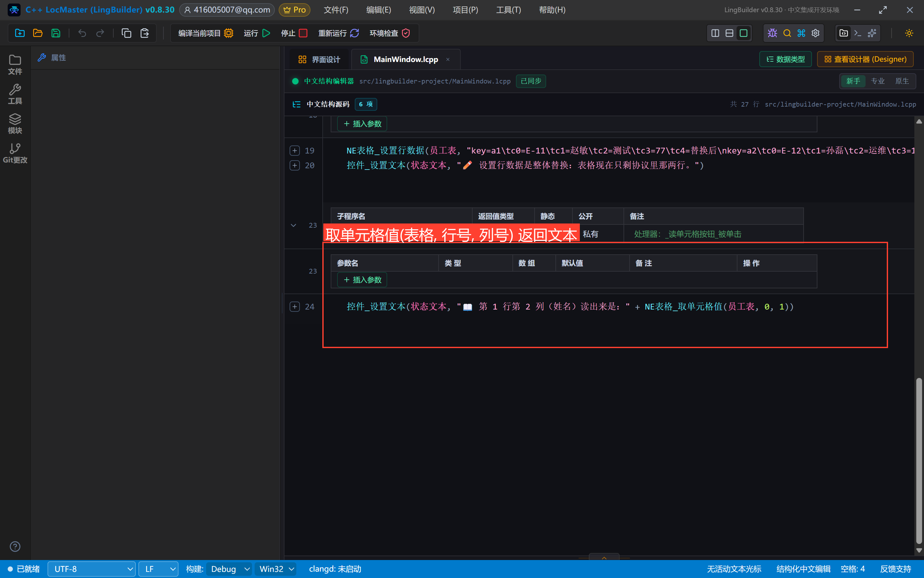Screen dimensions: 924x578
Task: Click the new project folder icon
Action: coord(20,33)
